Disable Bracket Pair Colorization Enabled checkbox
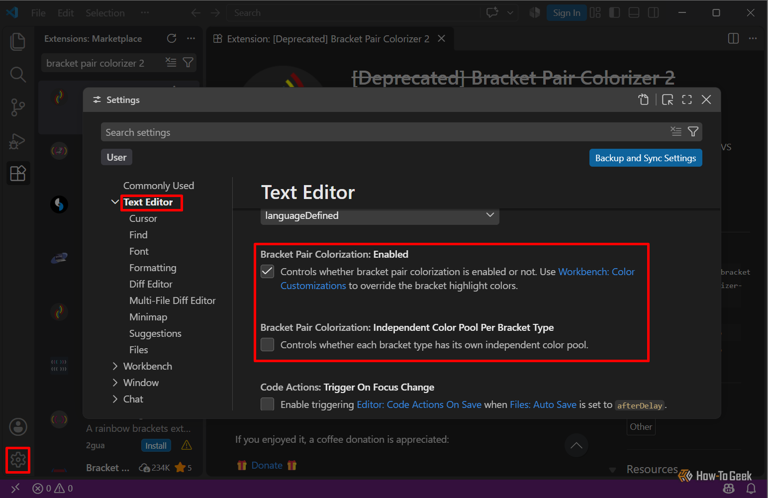Image resolution: width=768 pixels, height=498 pixels. (x=267, y=271)
